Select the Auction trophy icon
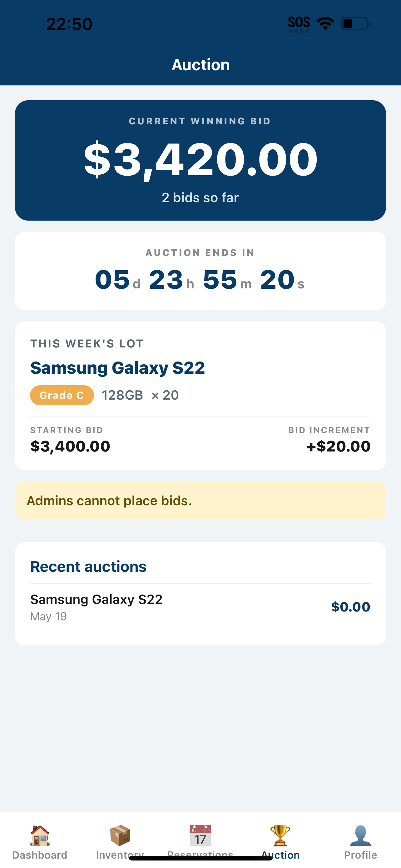The image size is (401, 868). click(280, 835)
